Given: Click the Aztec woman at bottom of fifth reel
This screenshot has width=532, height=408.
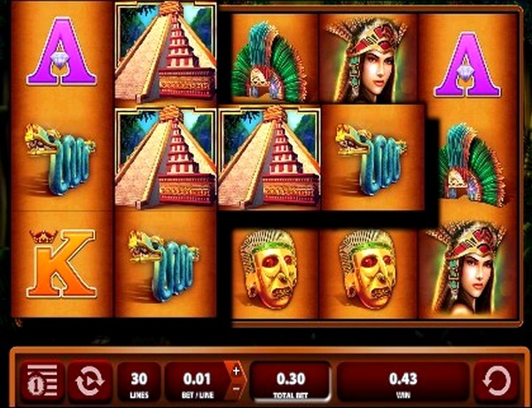Looking at the screenshot, I should click(x=468, y=268).
